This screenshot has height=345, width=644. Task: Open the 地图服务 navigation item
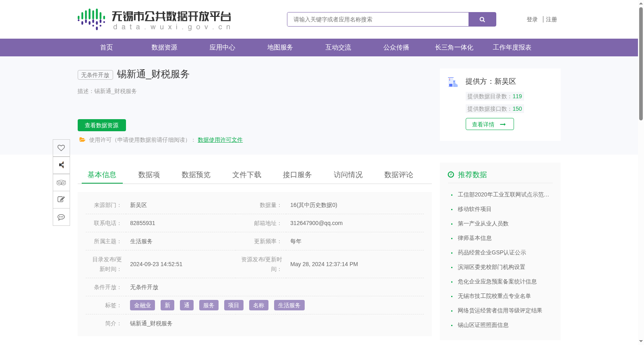pos(280,48)
